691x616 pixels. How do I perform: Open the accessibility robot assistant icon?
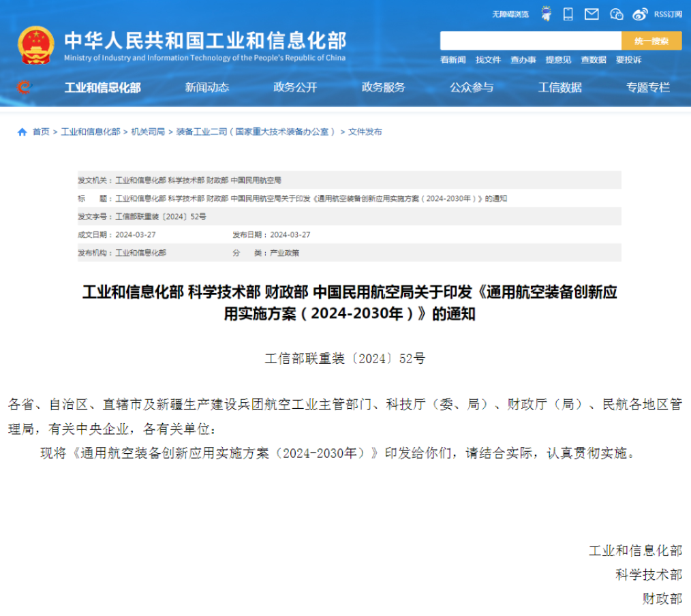tap(546, 14)
